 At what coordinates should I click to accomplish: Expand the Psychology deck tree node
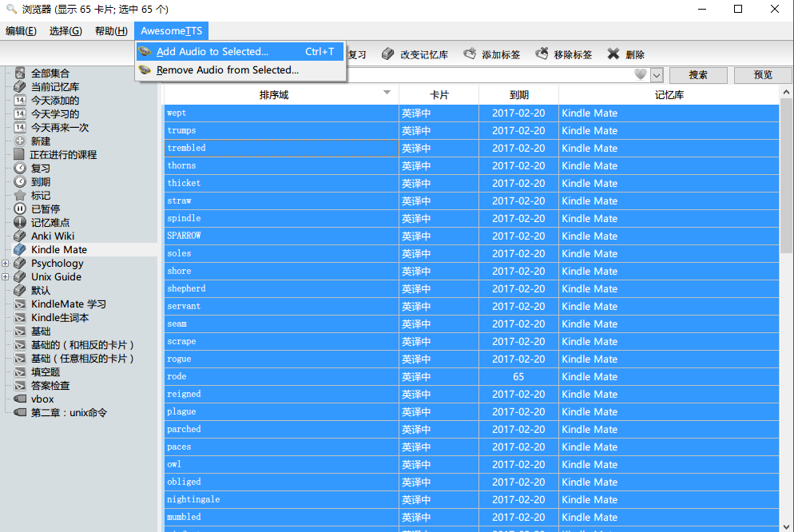[x=6, y=264]
